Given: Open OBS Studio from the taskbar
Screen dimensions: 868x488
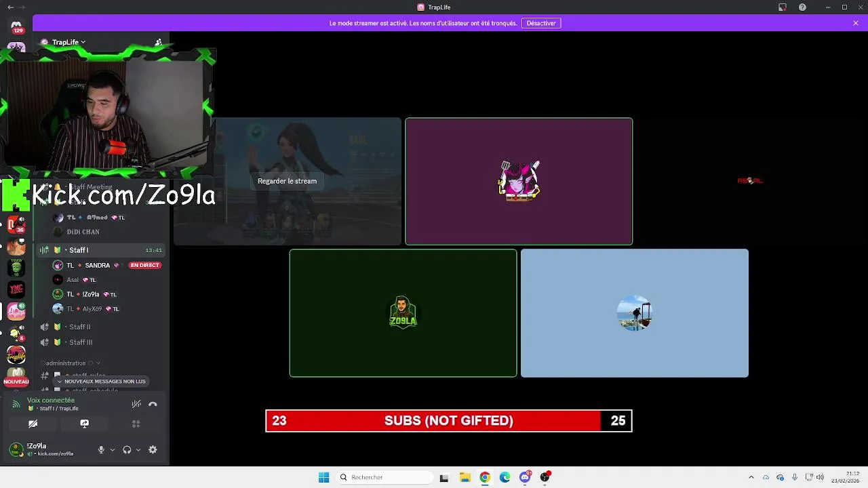Looking at the screenshot, I should tap(545, 477).
